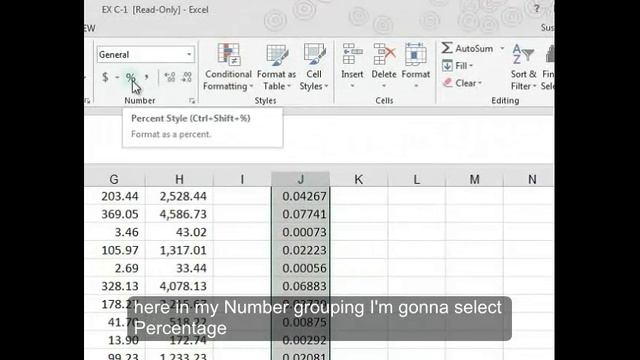This screenshot has width=640, height=360.
Task: Select column H header
Action: coord(179,179)
